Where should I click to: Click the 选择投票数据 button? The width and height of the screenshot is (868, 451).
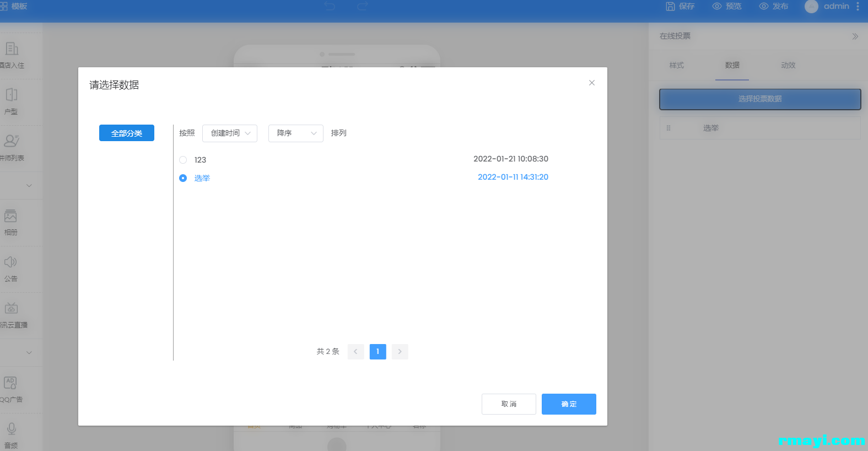pos(760,99)
